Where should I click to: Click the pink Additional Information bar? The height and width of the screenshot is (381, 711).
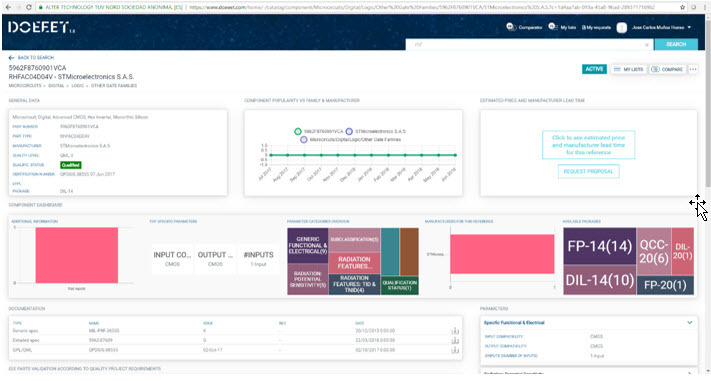[77, 255]
